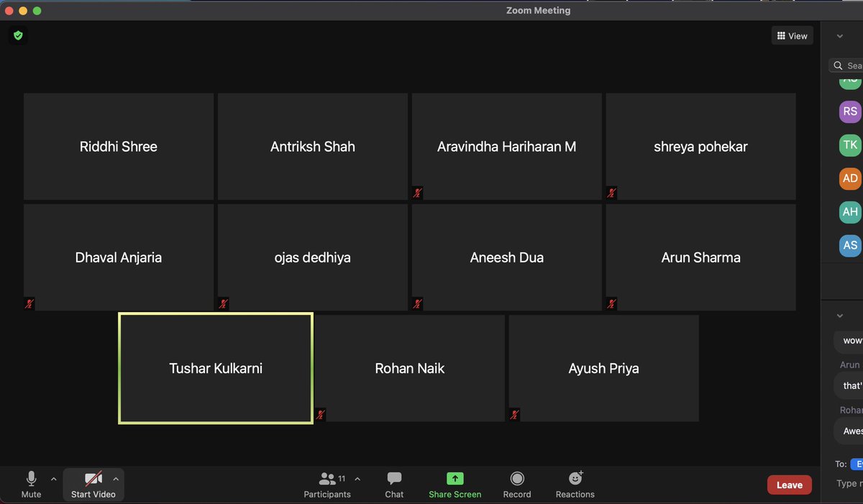Click the Record button
Viewport: 863px width, 504px height.
(x=517, y=484)
